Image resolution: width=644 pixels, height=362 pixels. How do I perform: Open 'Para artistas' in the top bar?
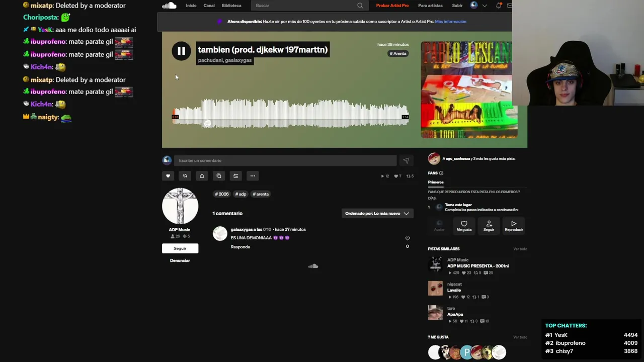430,6
